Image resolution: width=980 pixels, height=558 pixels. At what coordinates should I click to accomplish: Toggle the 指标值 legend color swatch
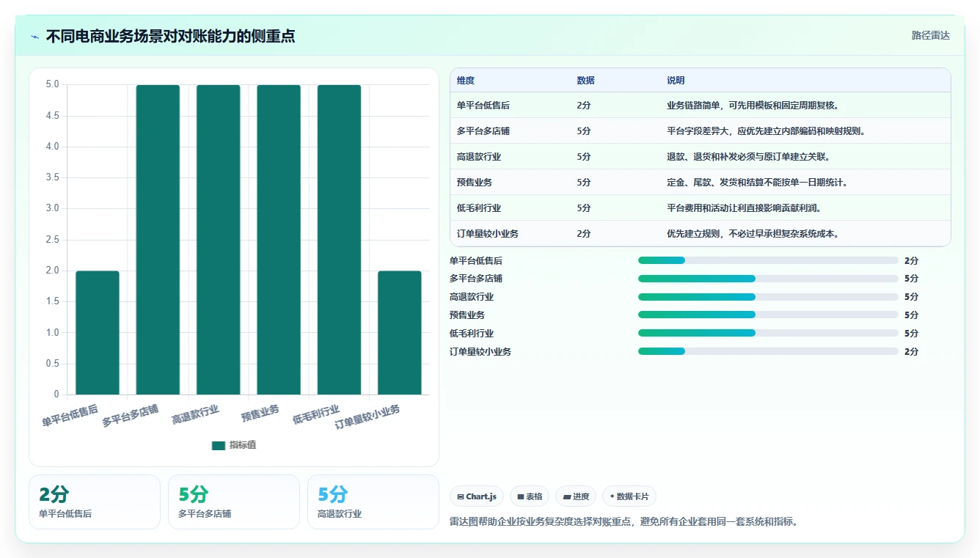218,445
